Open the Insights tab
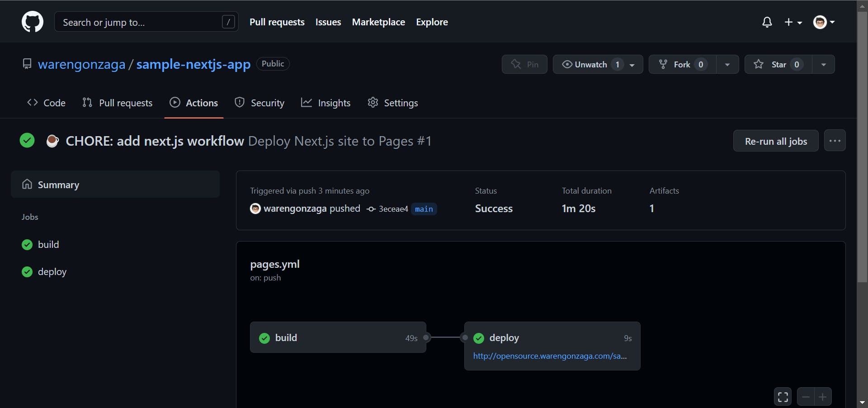This screenshot has height=408, width=868. pyautogui.click(x=326, y=103)
